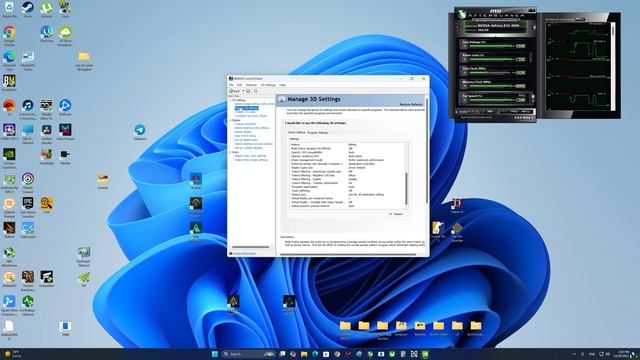Screen dimensions: 640x360
Task: Open the Windows Start menu
Action: (215, 354)
